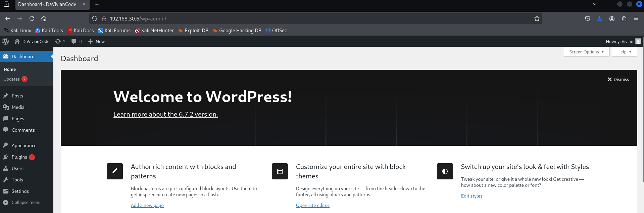Expand the Help dropdown tab
644x213 pixels.
click(624, 52)
